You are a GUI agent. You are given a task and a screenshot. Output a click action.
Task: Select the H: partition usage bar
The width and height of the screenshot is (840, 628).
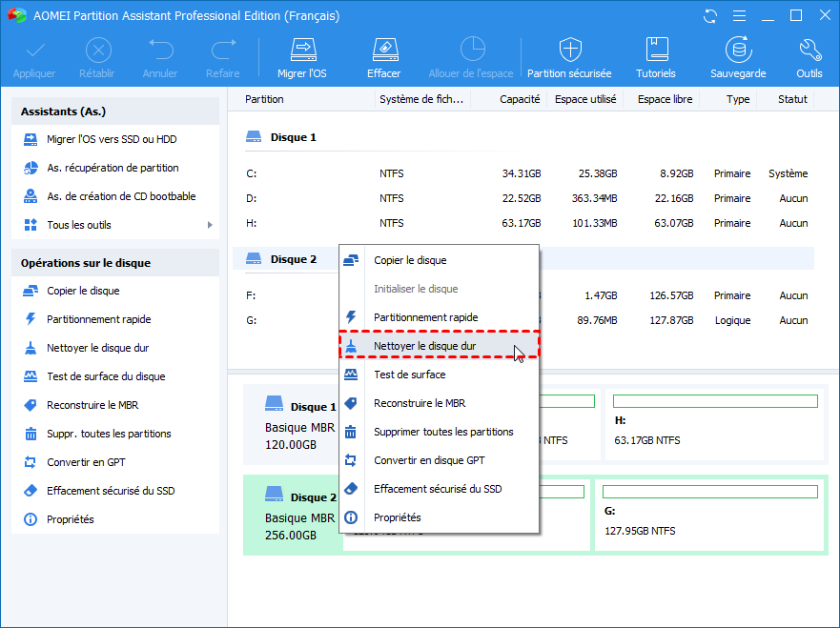click(715, 401)
